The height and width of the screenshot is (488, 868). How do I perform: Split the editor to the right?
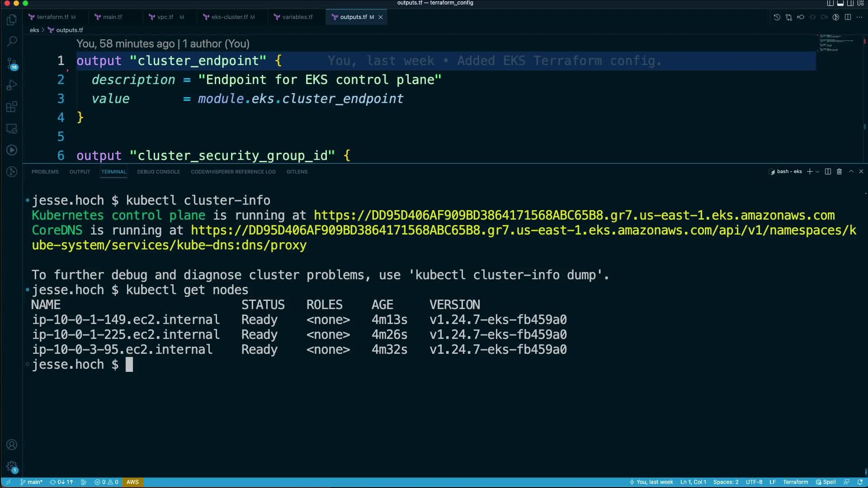pos(848,17)
